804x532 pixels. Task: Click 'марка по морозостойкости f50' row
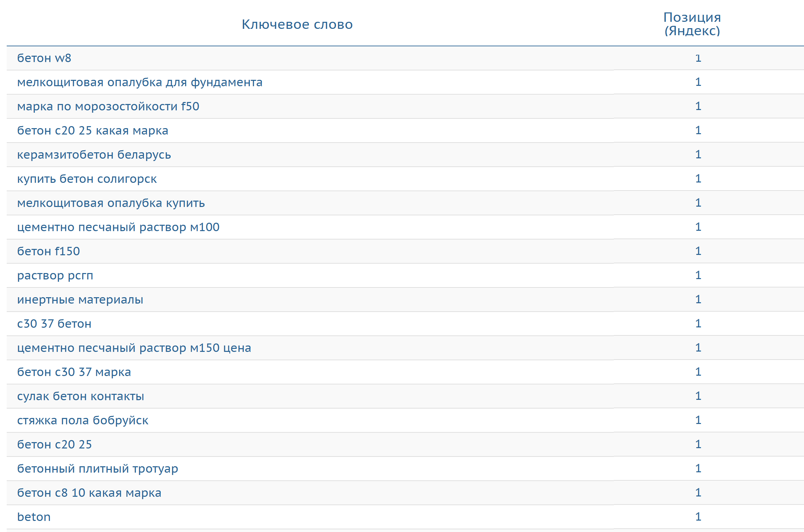(x=108, y=107)
